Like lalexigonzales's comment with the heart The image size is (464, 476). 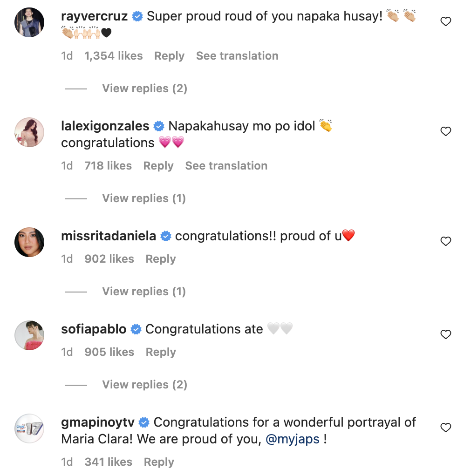[446, 131]
